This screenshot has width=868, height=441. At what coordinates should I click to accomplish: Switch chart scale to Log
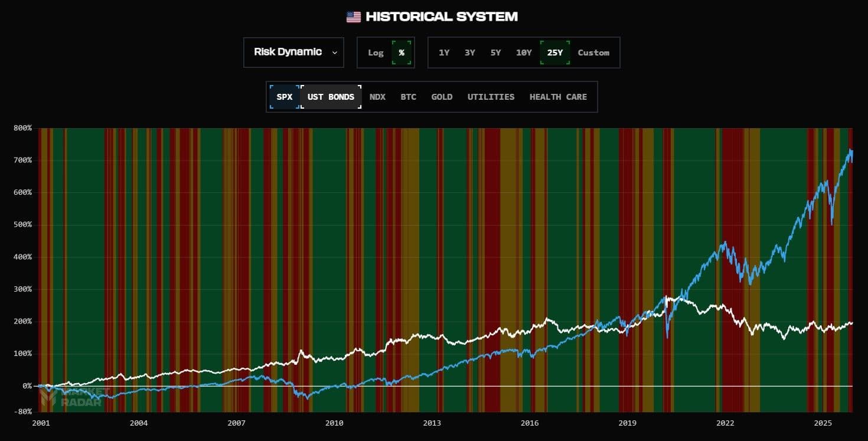(376, 53)
